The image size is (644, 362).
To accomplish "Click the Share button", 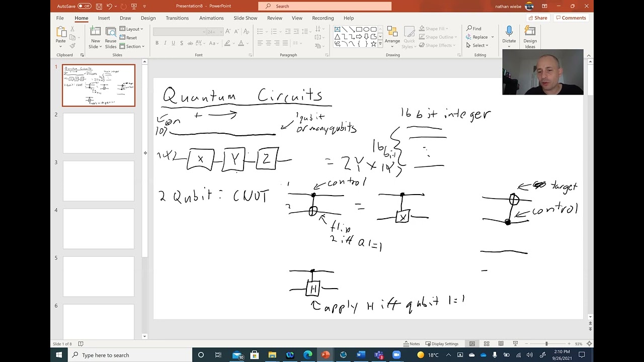I will 537,18.
